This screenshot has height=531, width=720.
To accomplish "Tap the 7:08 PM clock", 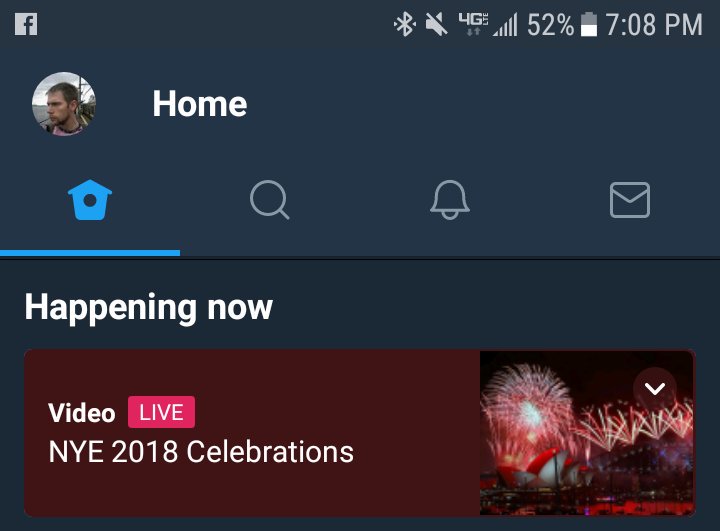I will (x=654, y=24).
